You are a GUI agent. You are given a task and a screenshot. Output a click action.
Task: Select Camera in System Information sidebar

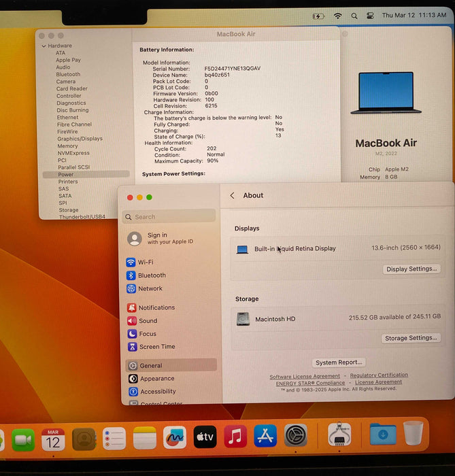point(66,82)
